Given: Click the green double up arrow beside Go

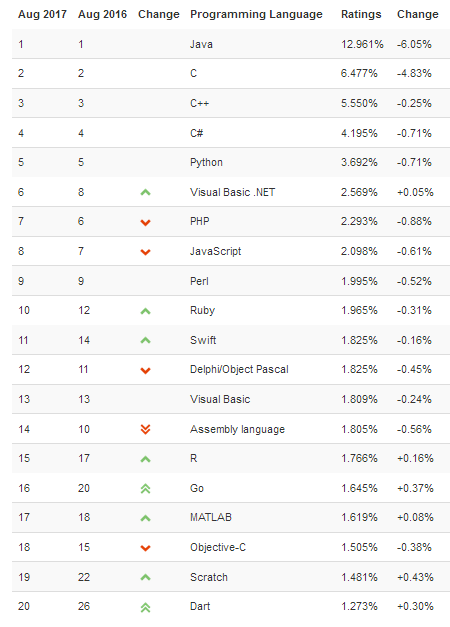Looking at the screenshot, I should pyautogui.click(x=146, y=489).
